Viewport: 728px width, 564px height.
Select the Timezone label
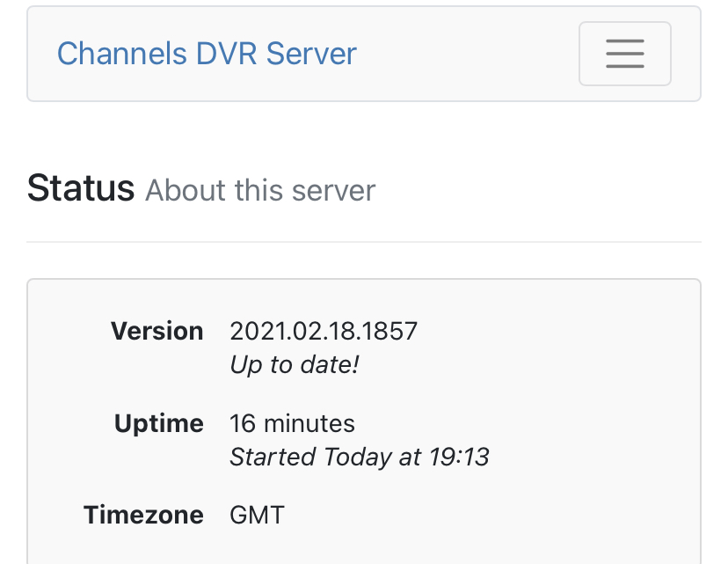[x=143, y=515]
